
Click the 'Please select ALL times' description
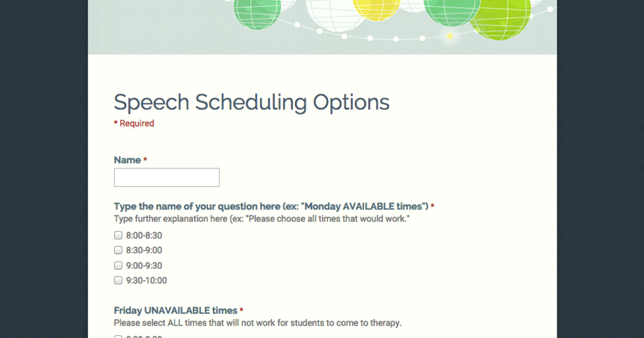(x=258, y=323)
